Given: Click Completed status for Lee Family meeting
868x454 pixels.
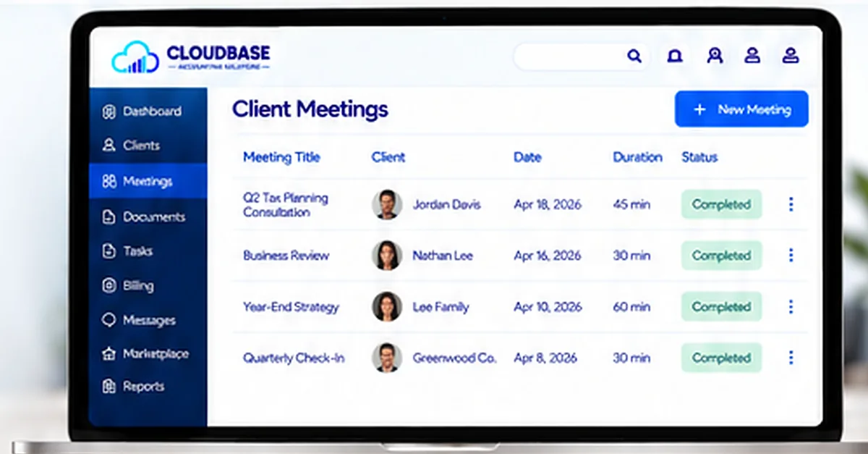Looking at the screenshot, I should (x=721, y=306).
